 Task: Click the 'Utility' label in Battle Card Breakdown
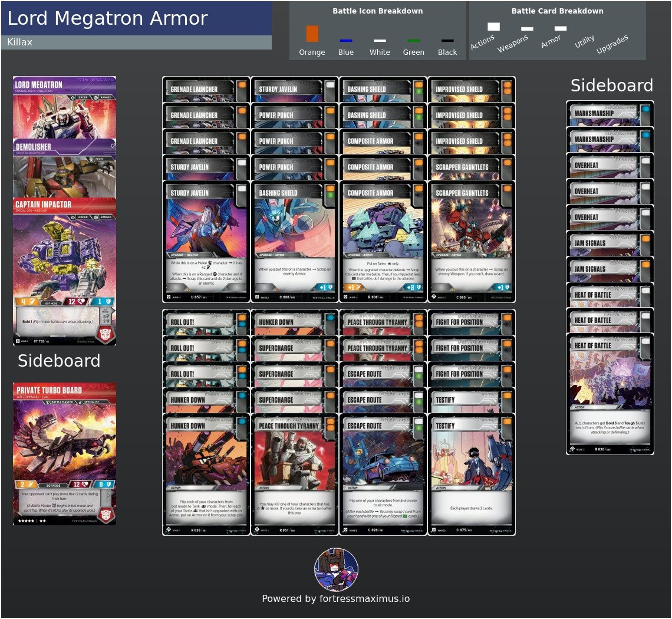(x=584, y=42)
